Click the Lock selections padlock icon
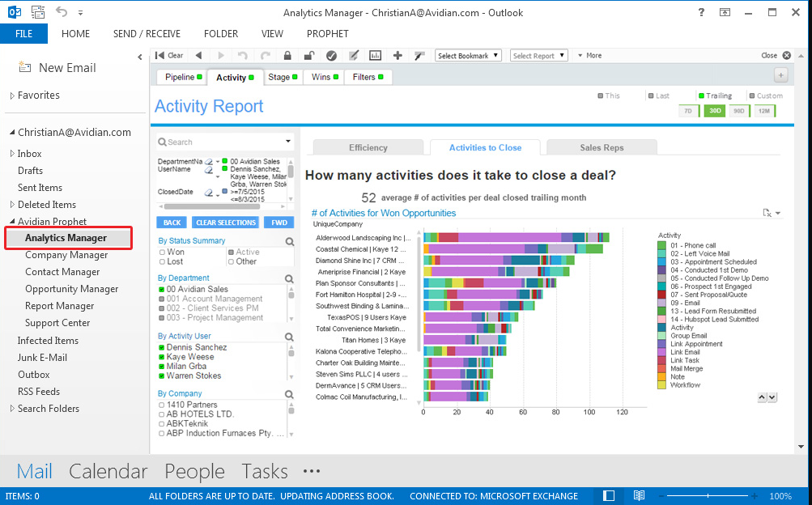 [287, 55]
